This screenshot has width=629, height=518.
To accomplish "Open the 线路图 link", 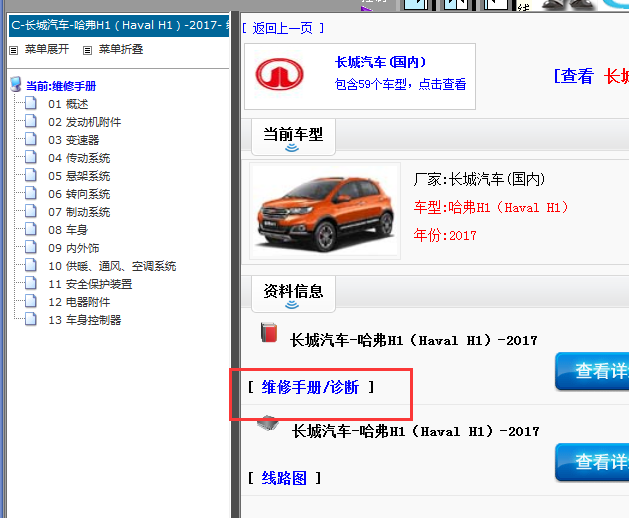I will (x=284, y=478).
